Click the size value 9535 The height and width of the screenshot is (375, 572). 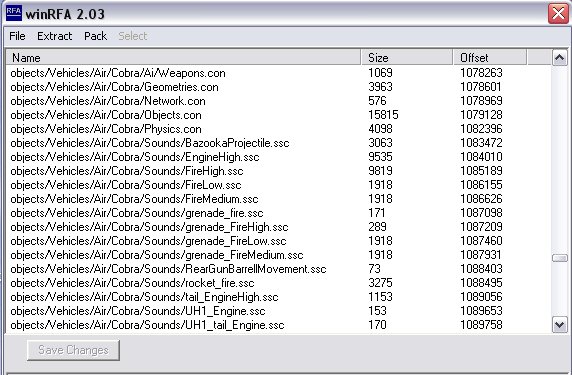[x=380, y=157]
